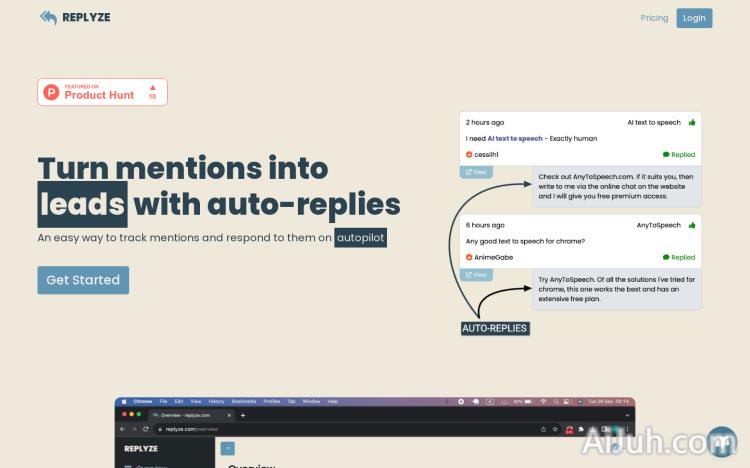The width and height of the screenshot is (750, 468).
Task: Click Replied status on the cessilh1 mention
Action: pos(679,155)
